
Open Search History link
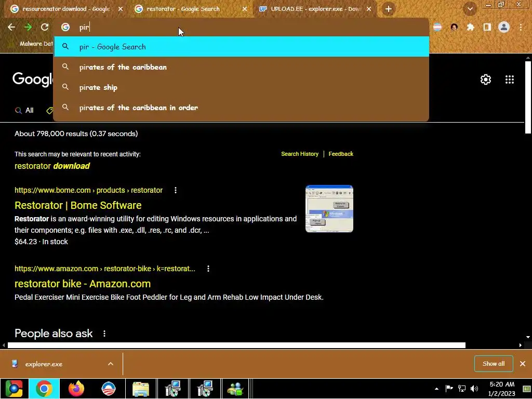click(x=300, y=154)
